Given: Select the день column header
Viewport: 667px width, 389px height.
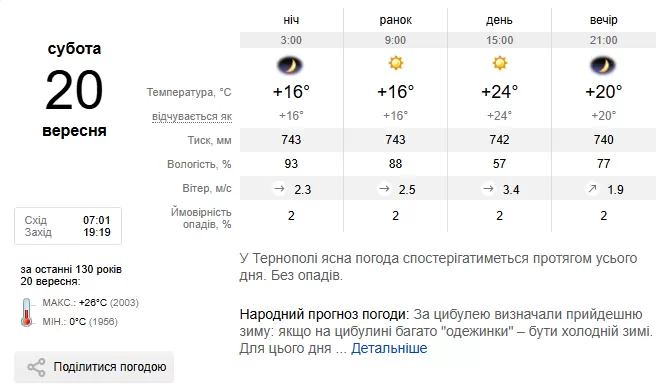Looking at the screenshot, I should [x=499, y=20].
